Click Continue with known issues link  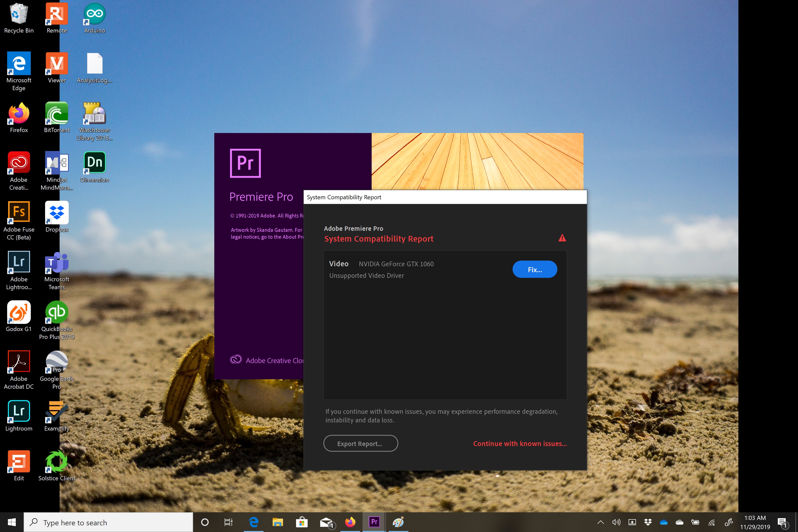click(519, 443)
